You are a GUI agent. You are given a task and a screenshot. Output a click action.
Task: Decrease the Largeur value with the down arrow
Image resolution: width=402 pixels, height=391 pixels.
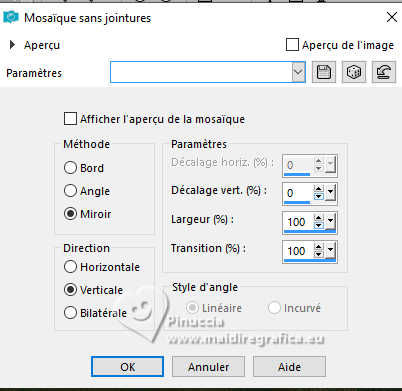pos(319,225)
